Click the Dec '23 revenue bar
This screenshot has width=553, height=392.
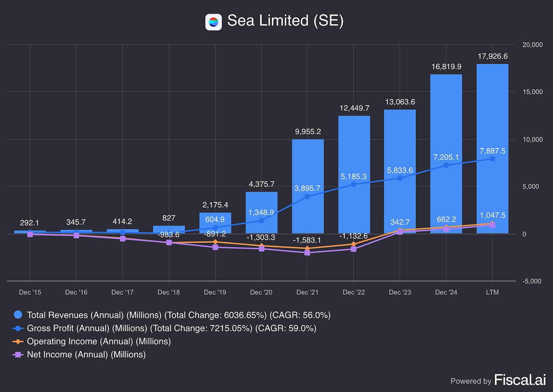(400, 171)
